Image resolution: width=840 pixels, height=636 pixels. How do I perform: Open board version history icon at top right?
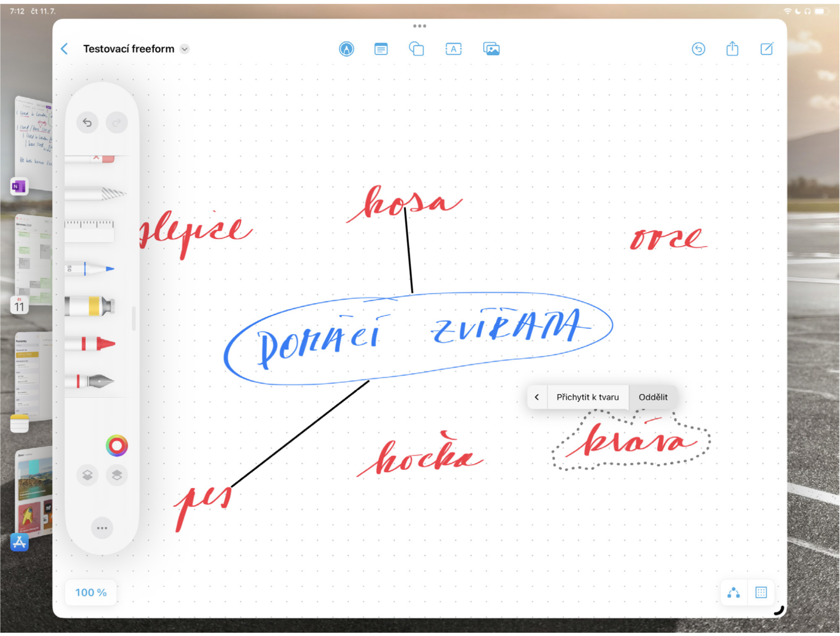tap(698, 49)
